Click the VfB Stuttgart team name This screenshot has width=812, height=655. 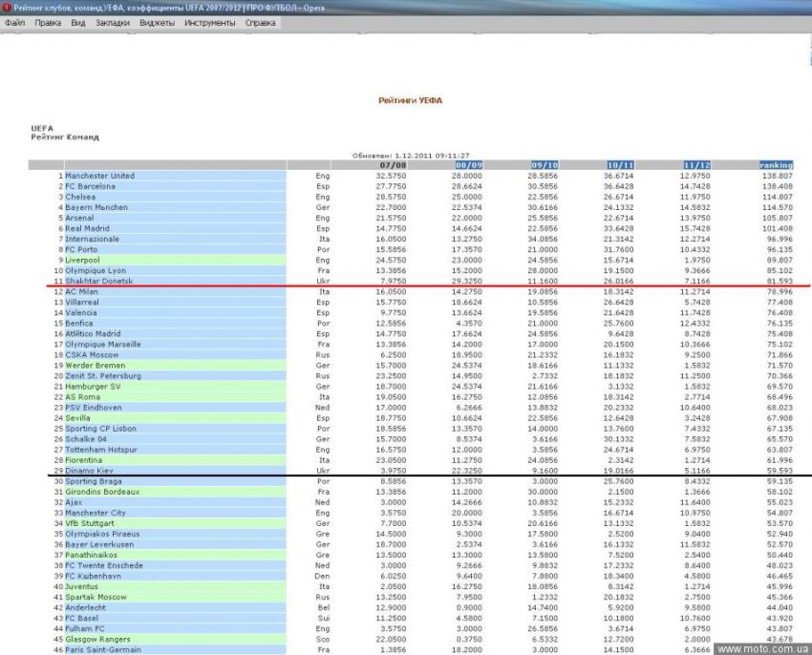click(90, 523)
